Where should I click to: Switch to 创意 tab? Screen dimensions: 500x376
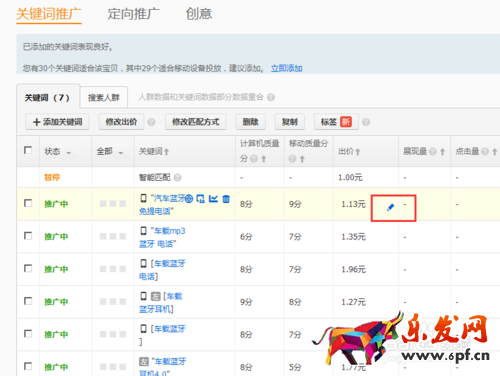coord(199,14)
